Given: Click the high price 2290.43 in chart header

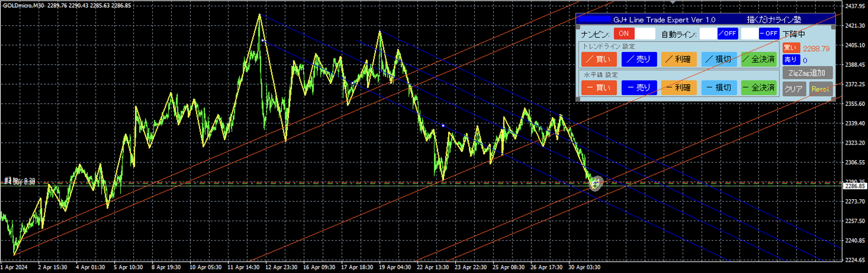Looking at the screenshot, I should [x=78, y=5].
